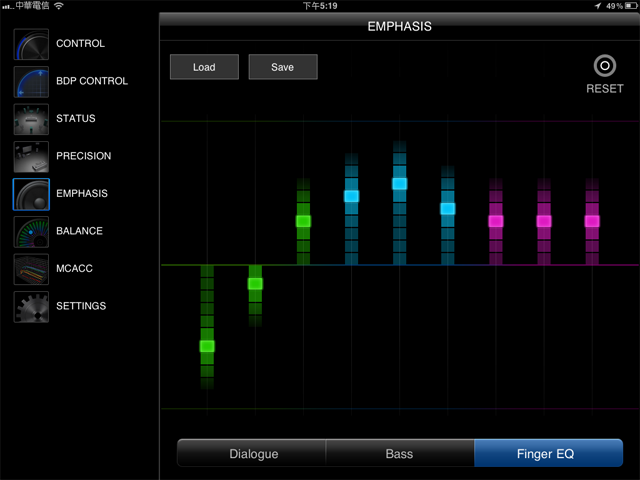Tap the 49% battery percentage
The width and height of the screenshot is (640, 480).
point(614,6)
